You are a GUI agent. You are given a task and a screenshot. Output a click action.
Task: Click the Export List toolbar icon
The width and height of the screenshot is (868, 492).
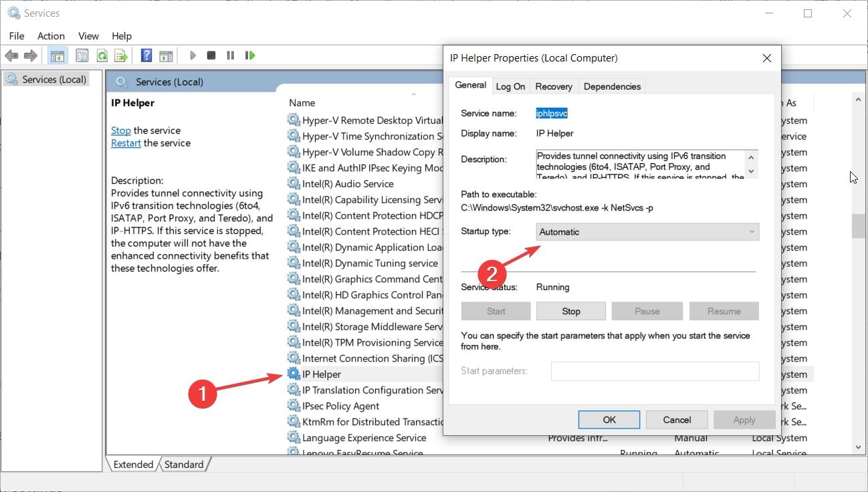click(x=121, y=55)
